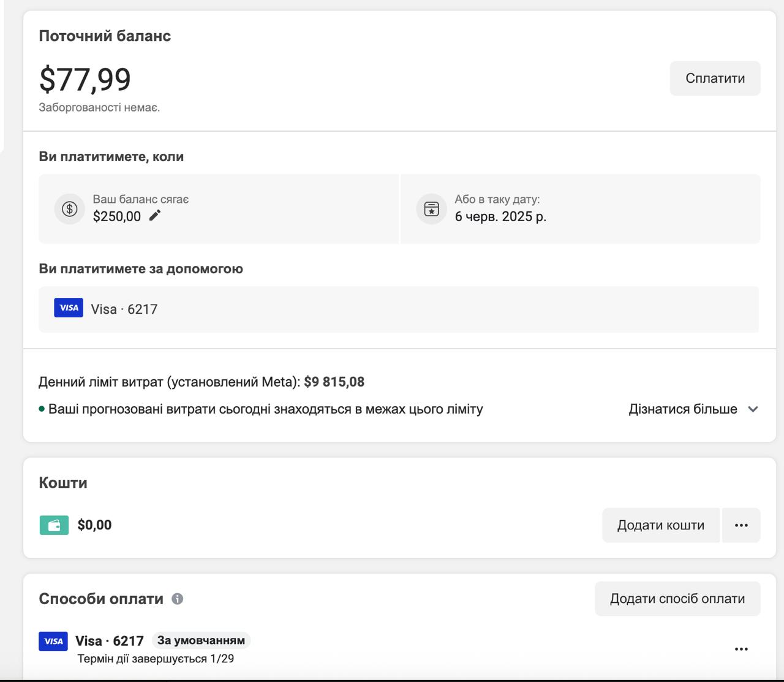Click Додати спосіб оплати button

(677, 599)
